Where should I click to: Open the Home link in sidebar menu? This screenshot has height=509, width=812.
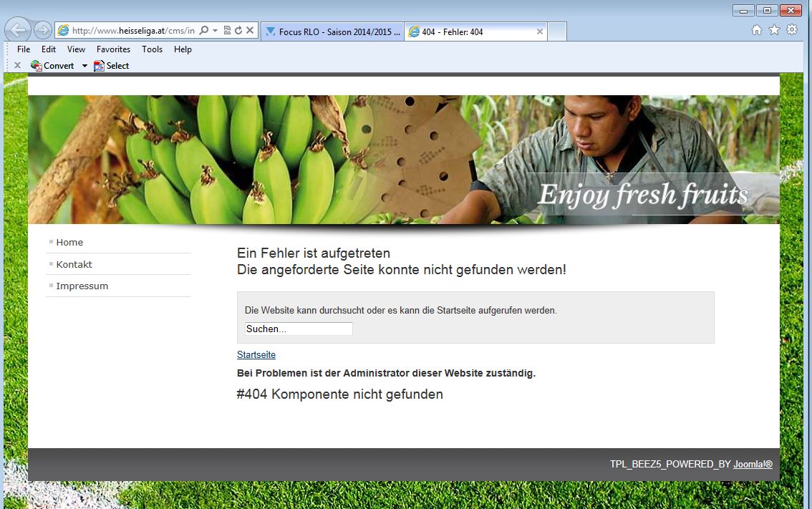(69, 243)
